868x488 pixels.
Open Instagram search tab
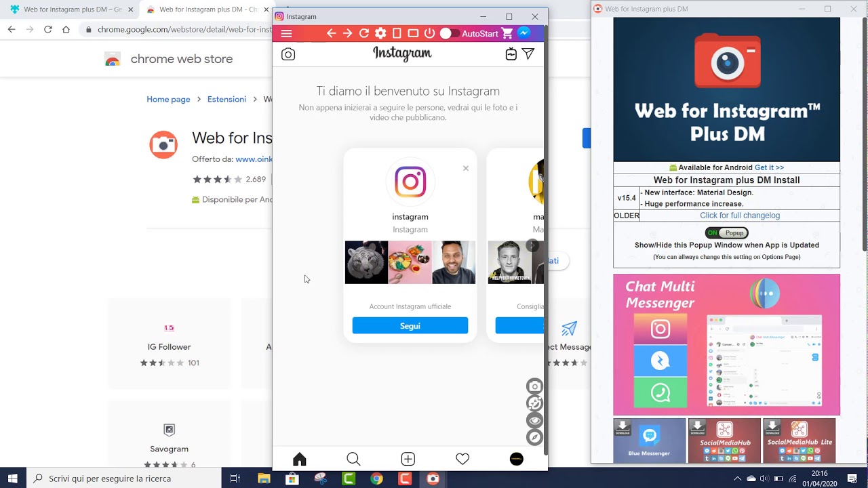(353, 459)
